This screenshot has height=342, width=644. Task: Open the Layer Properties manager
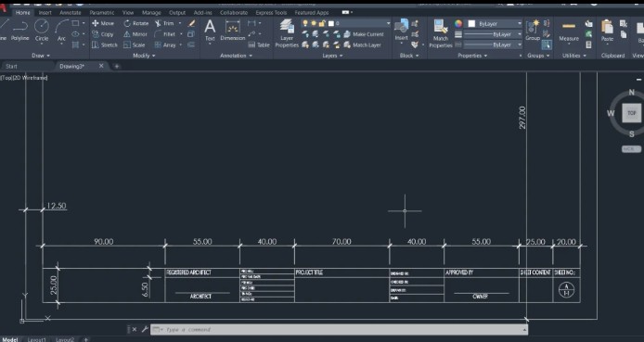click(x=287, y=33)
